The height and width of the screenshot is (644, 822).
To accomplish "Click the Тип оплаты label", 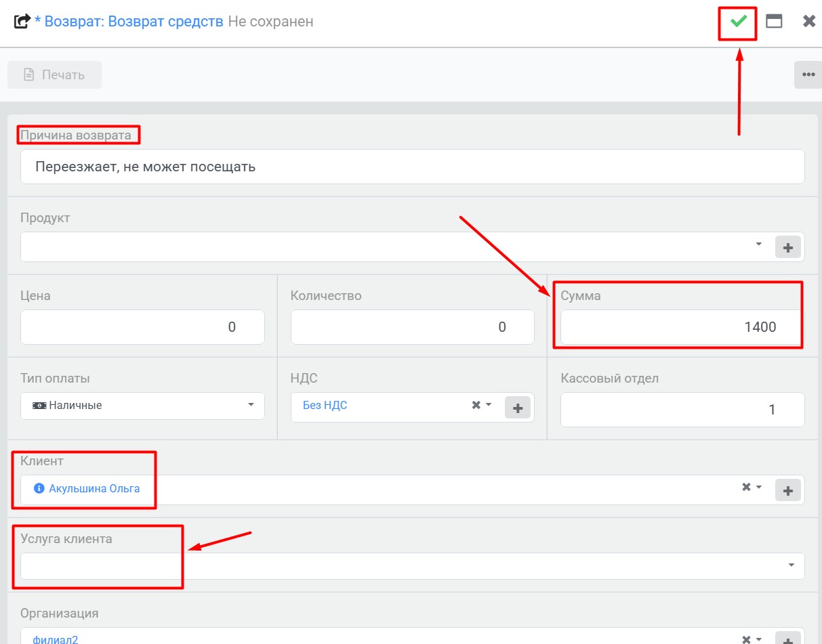I will coord(55,379).
